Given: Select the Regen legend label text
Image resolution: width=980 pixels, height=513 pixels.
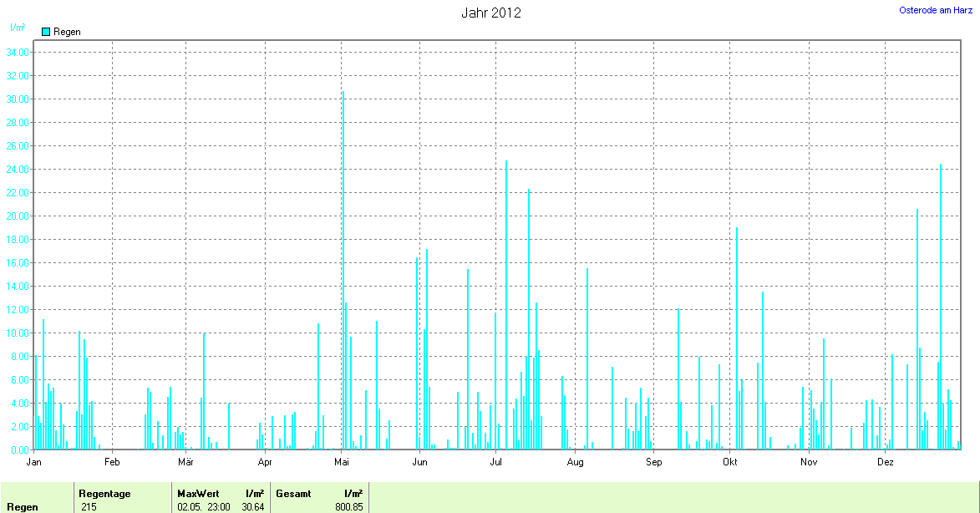Looking at the screenshot, I should [x=67, y=32].
